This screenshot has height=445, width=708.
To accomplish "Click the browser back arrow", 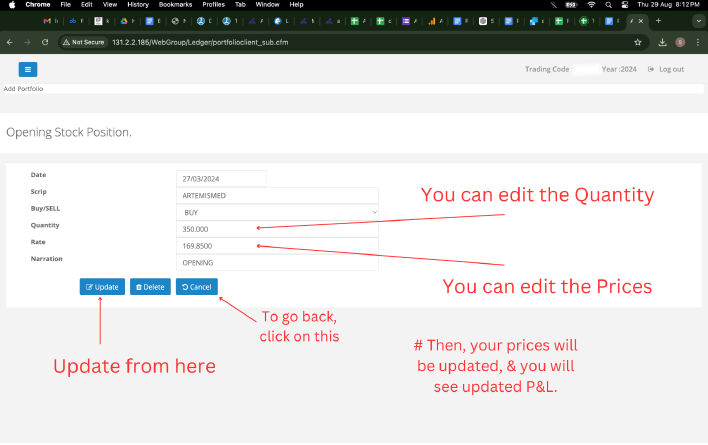I will [10, 42].
